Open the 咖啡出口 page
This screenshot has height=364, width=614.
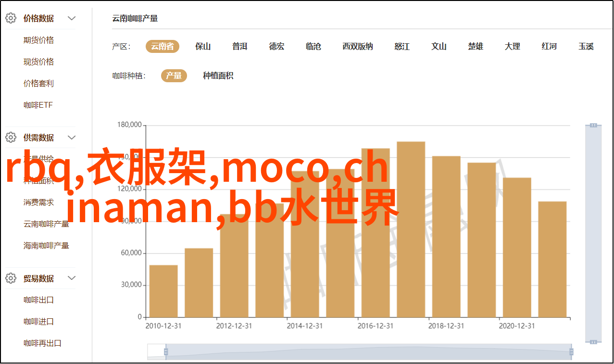(x=38, y=300)
